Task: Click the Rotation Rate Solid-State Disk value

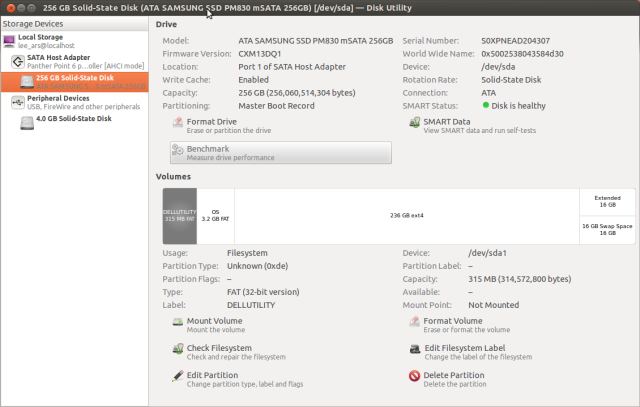Action: pyautogui.click(x=511, y=80)
